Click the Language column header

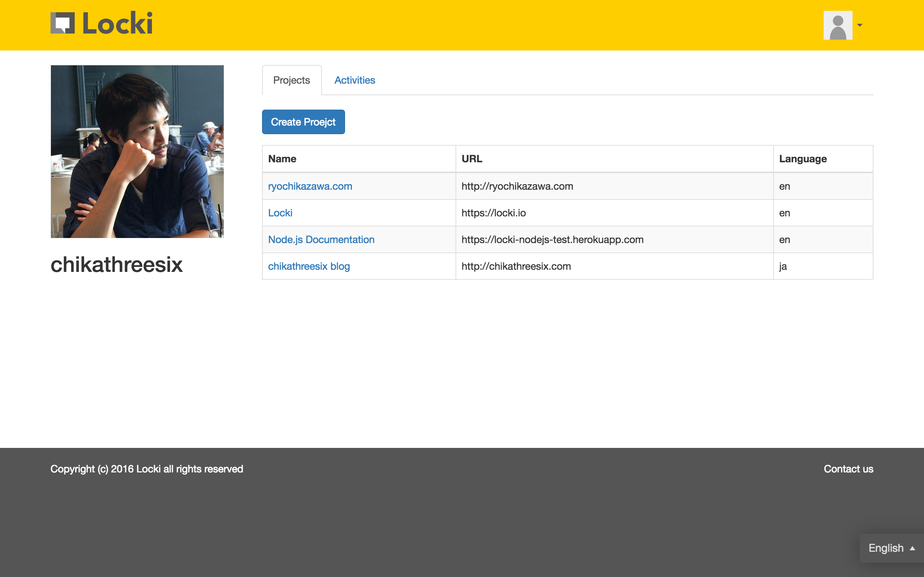(803, 159)
